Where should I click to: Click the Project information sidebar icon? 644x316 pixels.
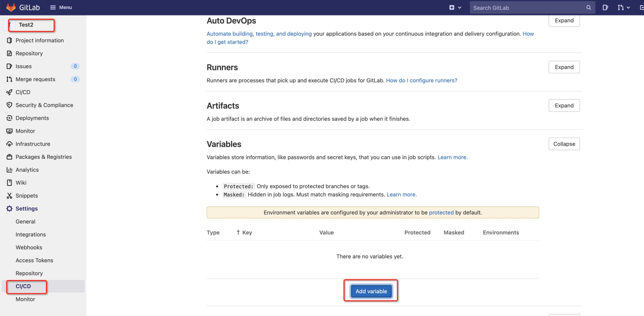coord(9,40)
